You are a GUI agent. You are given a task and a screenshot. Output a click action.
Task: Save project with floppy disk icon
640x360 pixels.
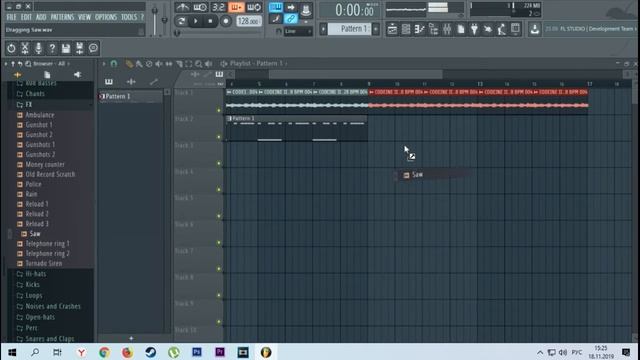click(66, 48)
